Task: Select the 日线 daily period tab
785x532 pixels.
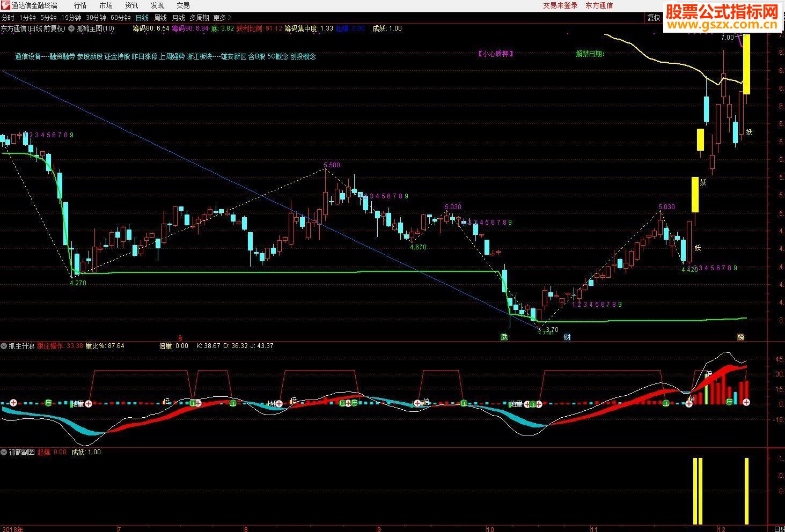Action: [x=142, y=18]
